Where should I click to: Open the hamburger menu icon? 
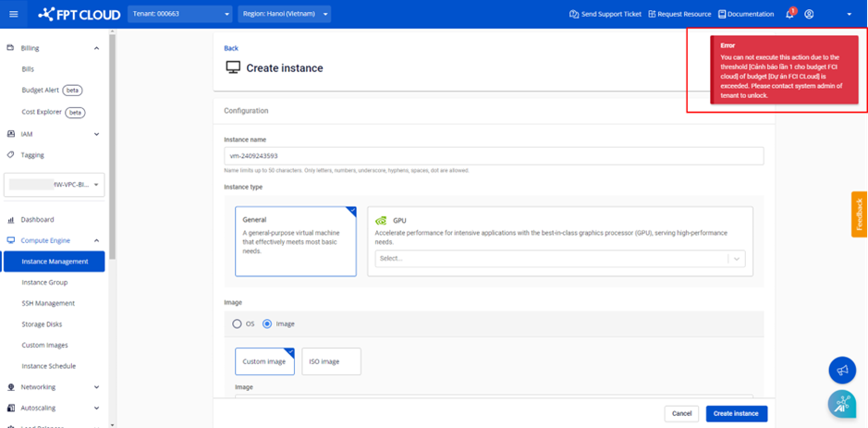[13, 14]
